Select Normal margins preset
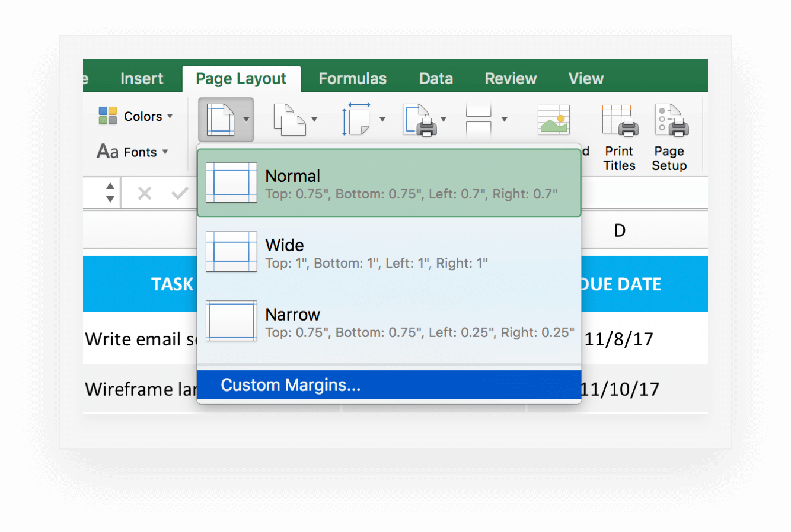The image size is (791, 532). (388, 184)
